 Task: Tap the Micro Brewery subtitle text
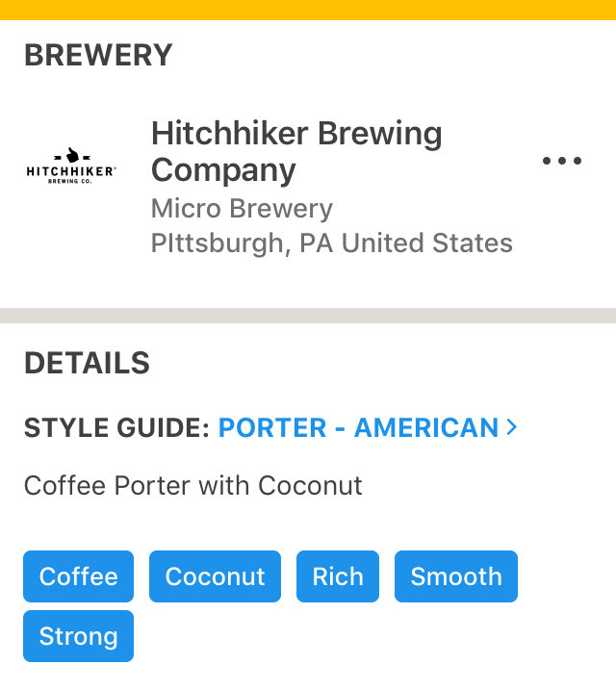242,209
